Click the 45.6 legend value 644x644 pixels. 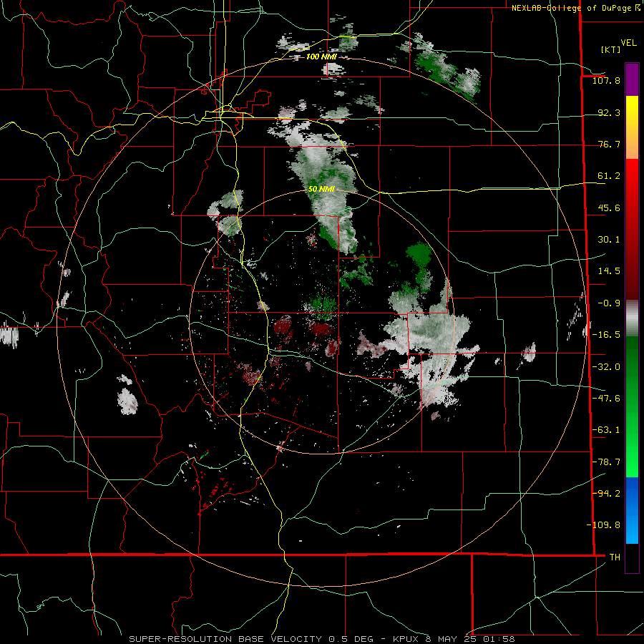(609, 208)
